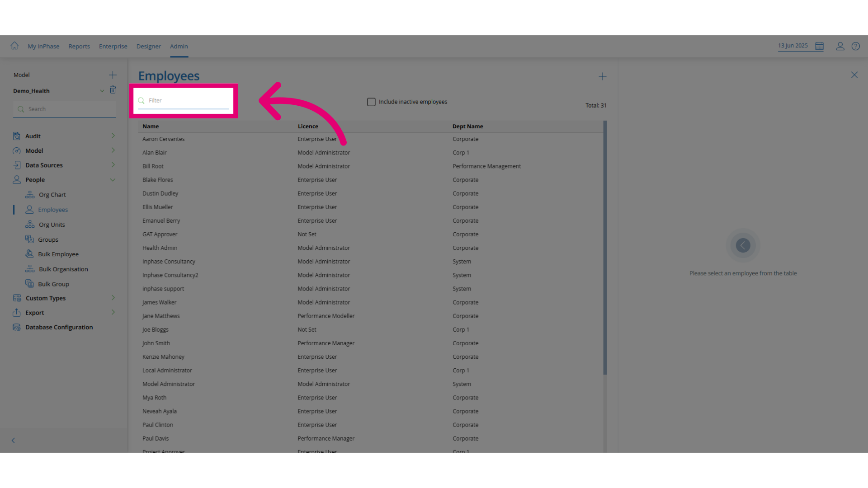Select the GAT Approver row
This screenshot has width=868, height=488.
[371, 235]
